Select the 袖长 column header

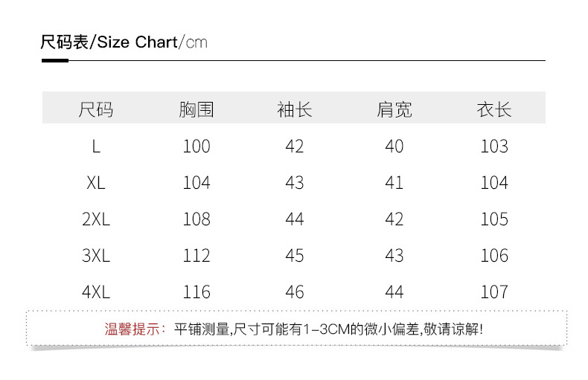pos(295,110)
